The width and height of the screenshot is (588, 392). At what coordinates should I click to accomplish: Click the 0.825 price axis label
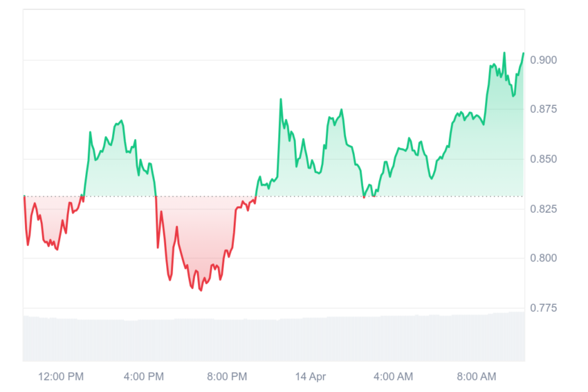pos(543,209)
